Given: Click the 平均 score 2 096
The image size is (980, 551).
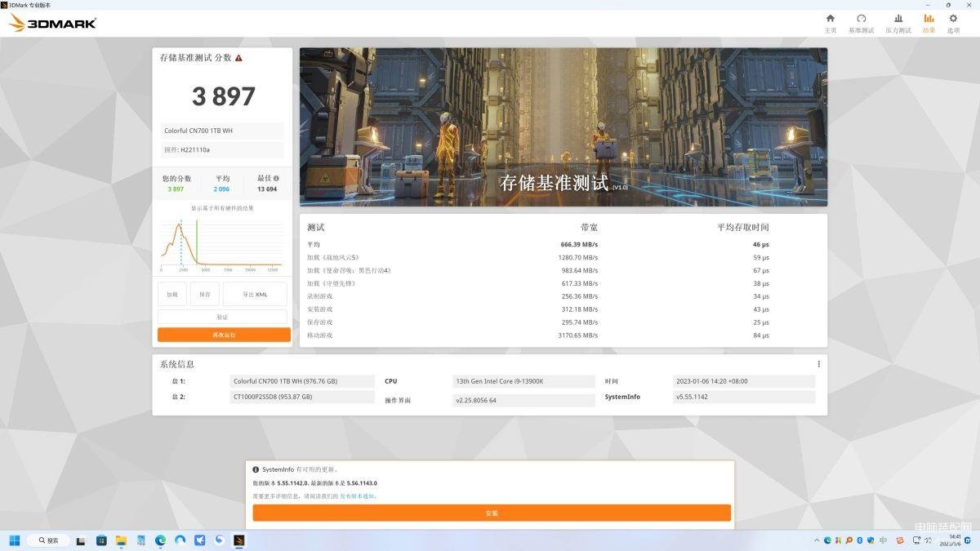Looking at the screenshot, I should click(221, 189).
